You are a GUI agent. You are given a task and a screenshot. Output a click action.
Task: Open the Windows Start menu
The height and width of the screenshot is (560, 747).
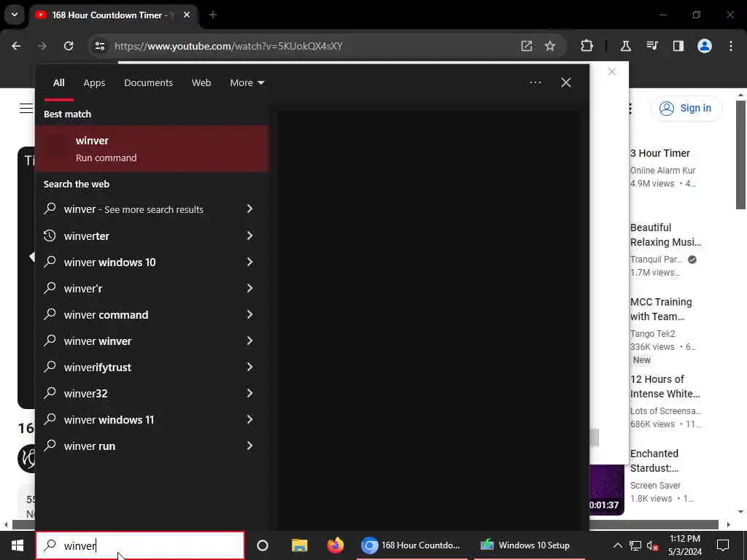(18, 545)
